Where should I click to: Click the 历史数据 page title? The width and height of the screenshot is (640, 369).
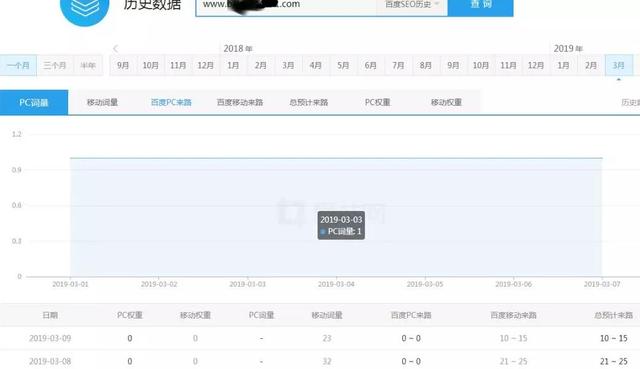152,4
